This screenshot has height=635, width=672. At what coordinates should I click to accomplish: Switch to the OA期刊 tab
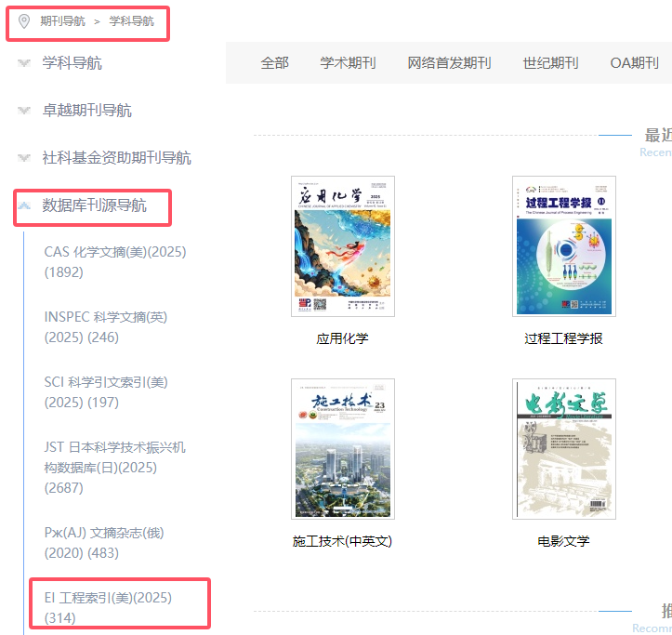(x=634, y=63)
